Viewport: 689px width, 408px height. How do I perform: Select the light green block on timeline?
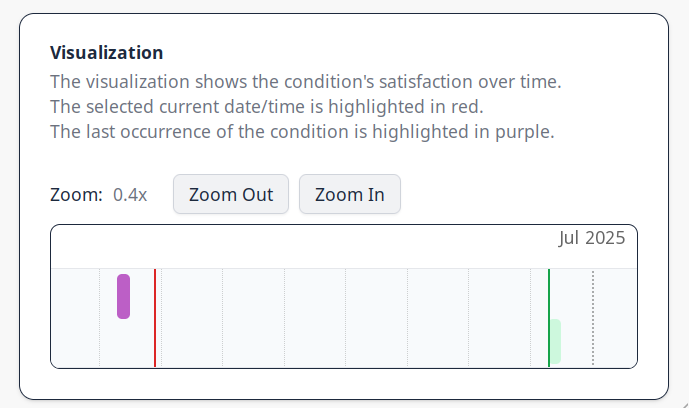pos(556,341)
